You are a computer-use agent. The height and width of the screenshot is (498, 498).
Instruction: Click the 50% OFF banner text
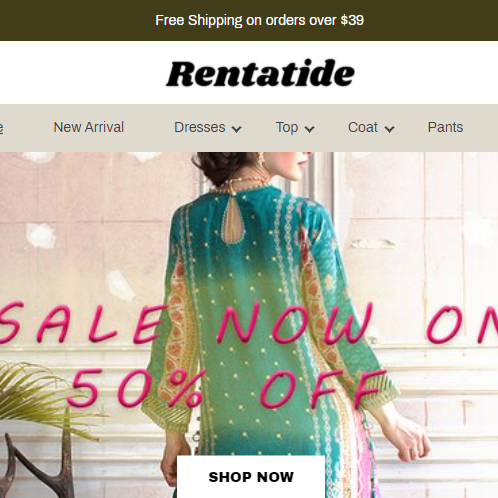(225, 389)
